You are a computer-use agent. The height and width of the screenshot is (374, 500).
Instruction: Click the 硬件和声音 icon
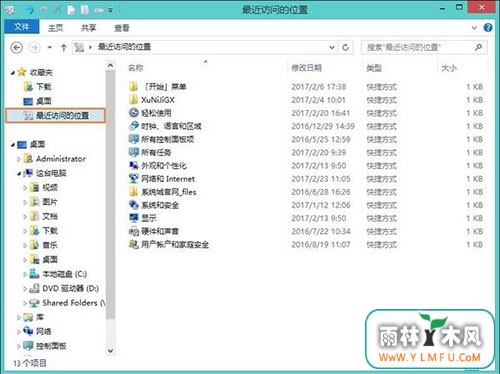coord(133,231)
